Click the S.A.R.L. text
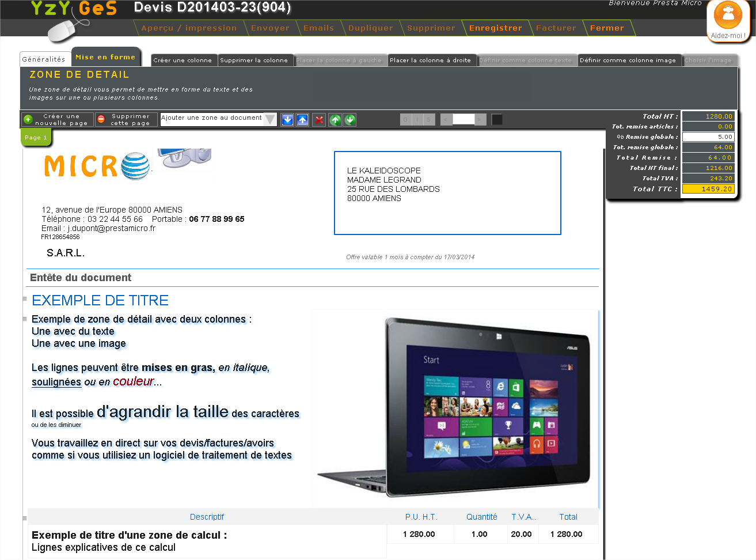This screenshot has height=560, width=756. click(66, 253)
